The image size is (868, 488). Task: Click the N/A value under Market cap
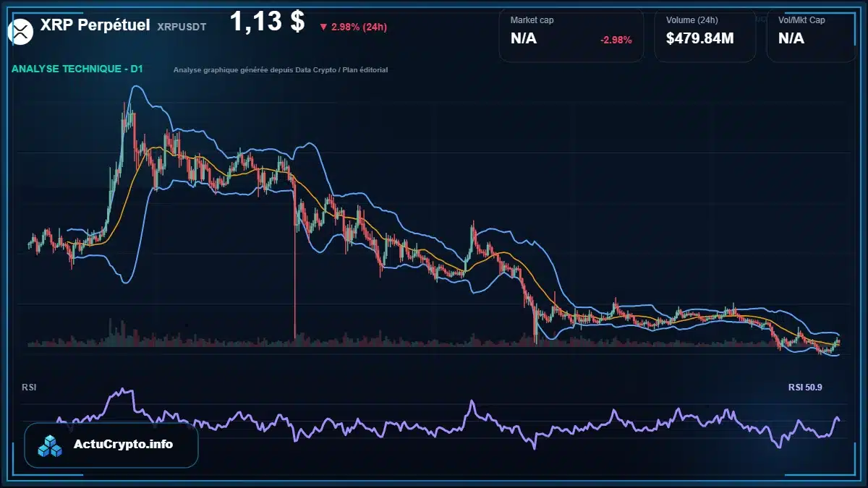(524, 38)
